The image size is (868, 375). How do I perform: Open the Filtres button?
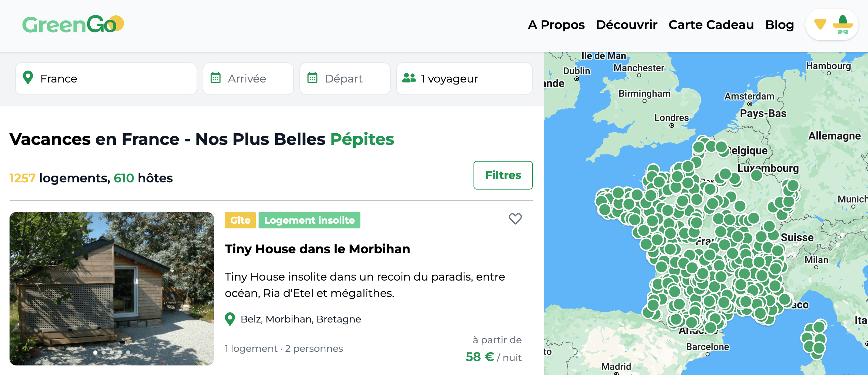[x=503, y=175]
